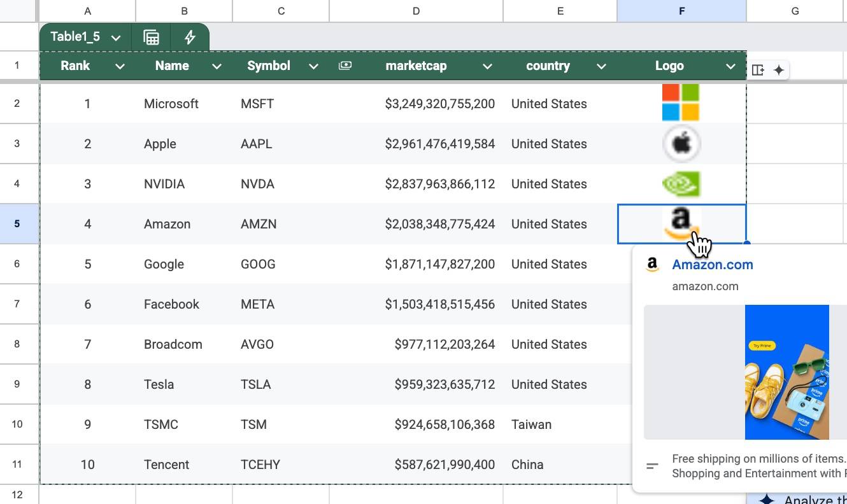Open the Amazon.com link in the preview card
Viewport: 847px width, 504px height.
[x=713, y=265]
